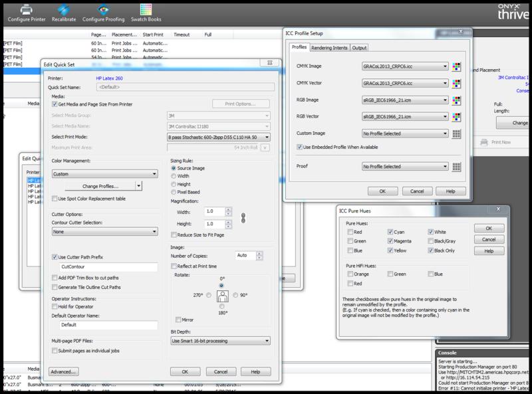The height and width of the screenshot is (394, 532).
Task: Uncheck Cyan in Pure Hues
Action: coord(390,232)
